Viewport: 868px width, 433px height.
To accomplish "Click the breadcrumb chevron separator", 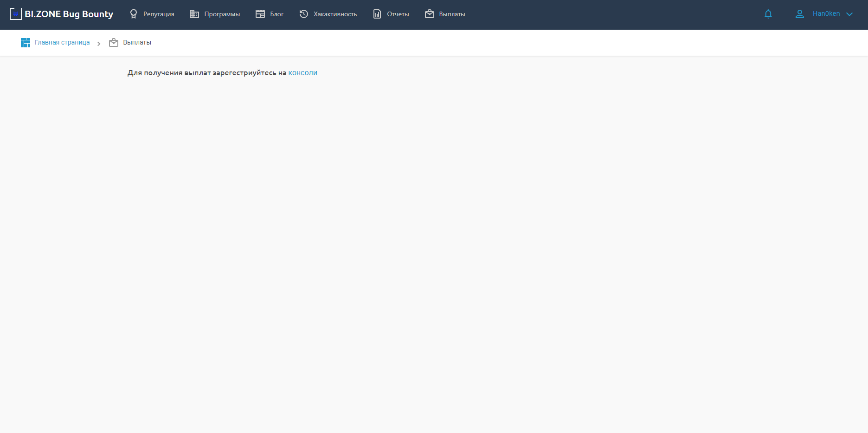I will (x=99, y=44).
